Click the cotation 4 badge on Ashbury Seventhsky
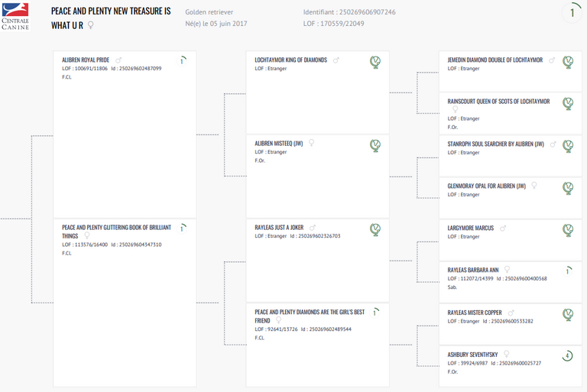587x392 pixels. [x=568, y=355]
